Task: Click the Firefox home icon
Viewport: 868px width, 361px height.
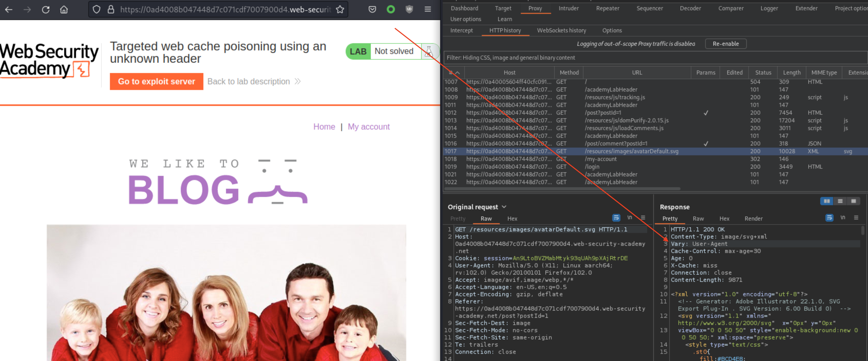Action: 64,10
